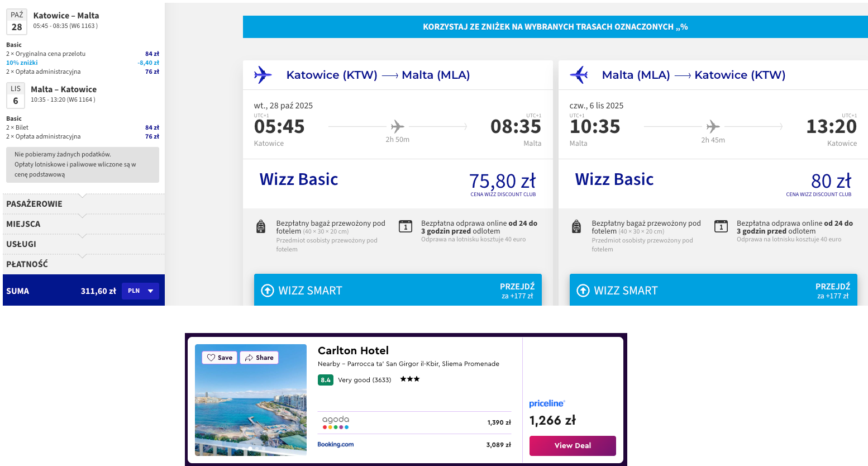Image resolution: width=868 pixels, height=466 pixels.
Task: Click the Priceline logo above 1,266 zł
Action: tap(547, 403)
